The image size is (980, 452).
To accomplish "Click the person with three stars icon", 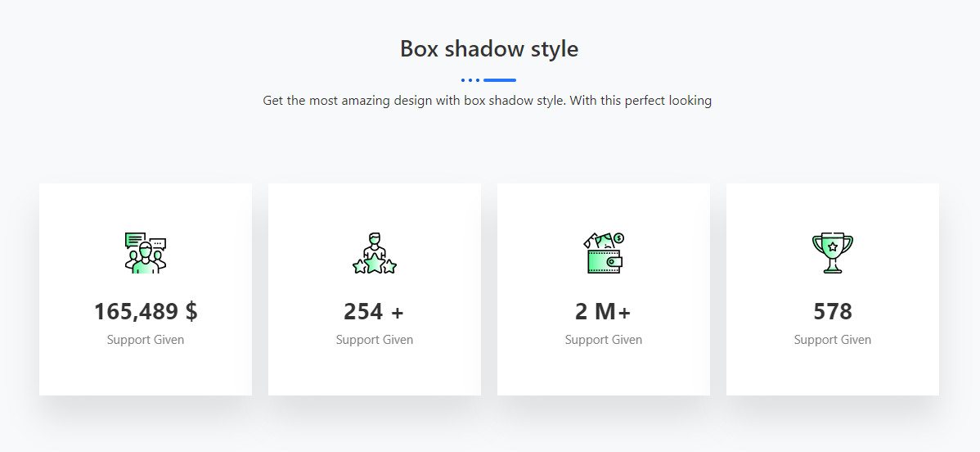I will click(x=375, y=253).
